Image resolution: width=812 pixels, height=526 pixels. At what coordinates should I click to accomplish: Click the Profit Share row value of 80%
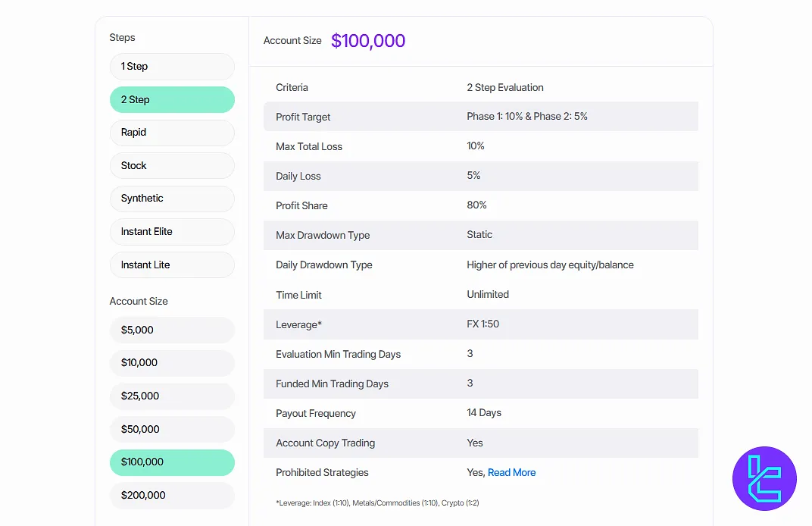coord(476,205)
